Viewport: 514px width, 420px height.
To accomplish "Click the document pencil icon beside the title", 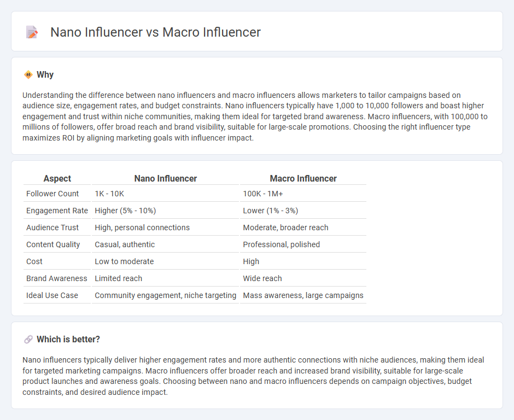I will (32, 32).
